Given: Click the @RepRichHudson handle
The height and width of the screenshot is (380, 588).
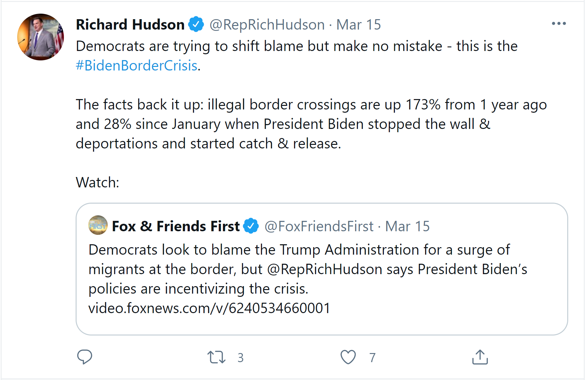Looking at the screenshot, I should tap(266, 24).
